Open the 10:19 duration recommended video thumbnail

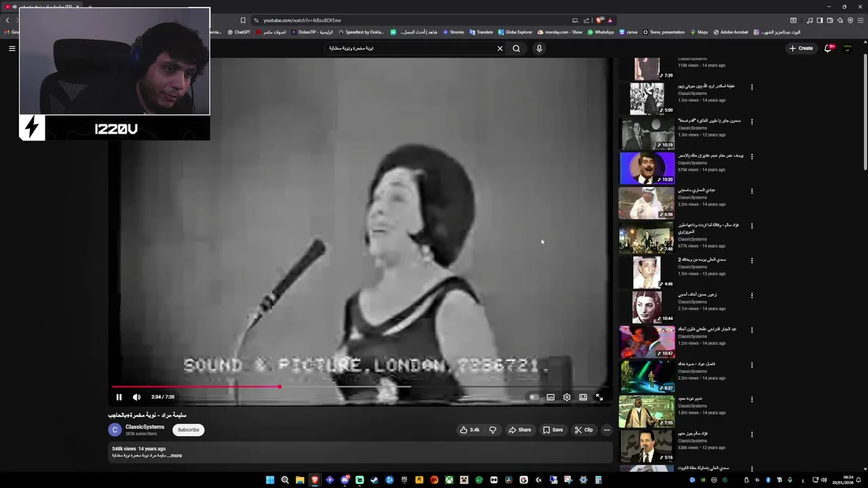(x=647, y=134)
